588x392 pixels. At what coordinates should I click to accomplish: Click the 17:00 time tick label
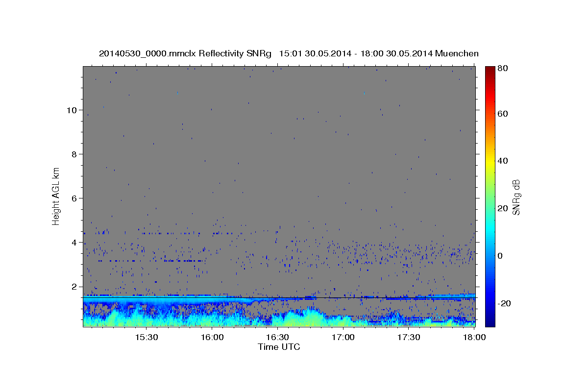[x=343, y=338]
